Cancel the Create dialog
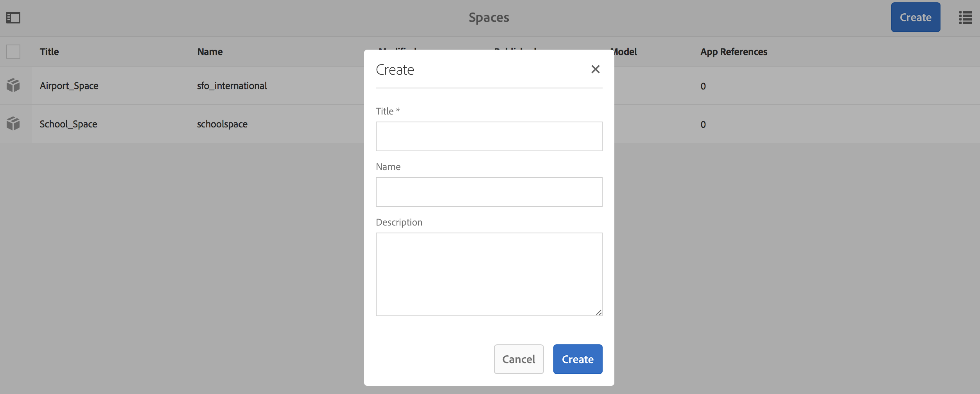980x394 pixels. [519, 359]
